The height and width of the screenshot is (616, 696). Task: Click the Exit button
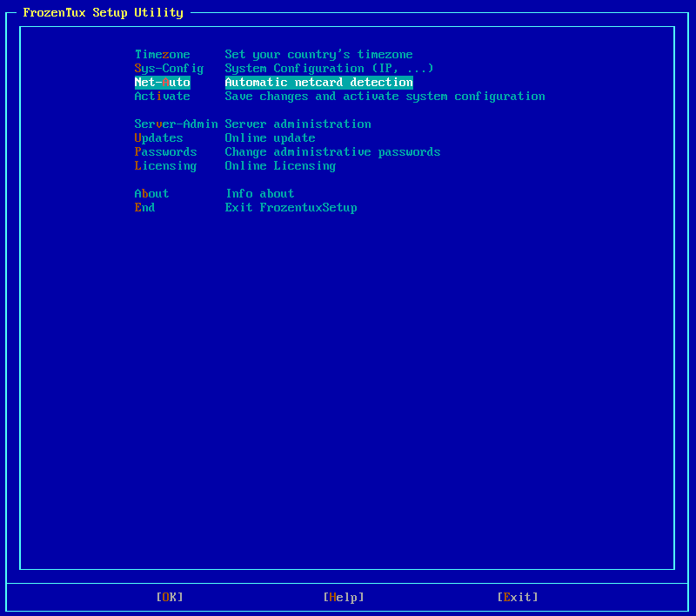click(x=518, y=598)
